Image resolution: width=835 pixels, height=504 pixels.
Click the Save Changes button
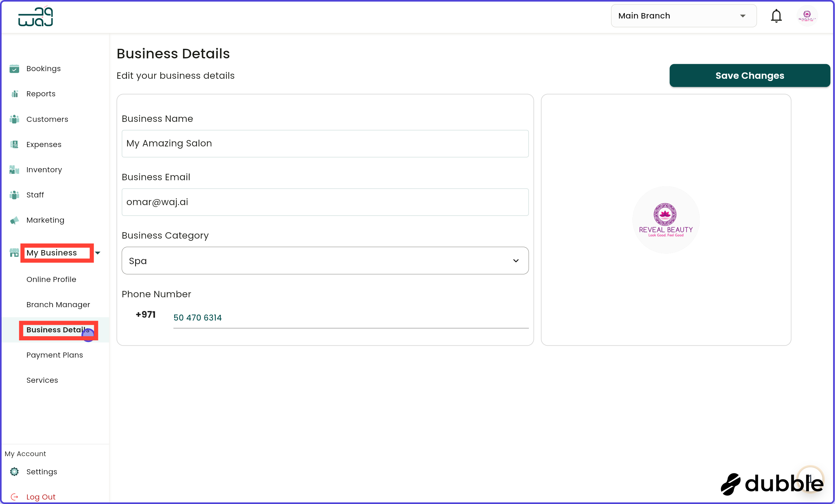click(x=749, y=75)
